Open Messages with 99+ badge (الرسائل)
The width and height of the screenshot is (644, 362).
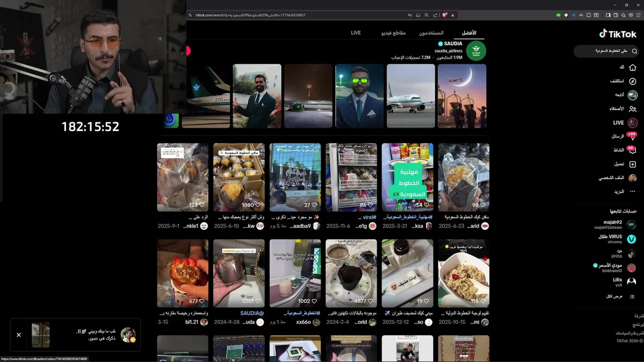point(624,136)
